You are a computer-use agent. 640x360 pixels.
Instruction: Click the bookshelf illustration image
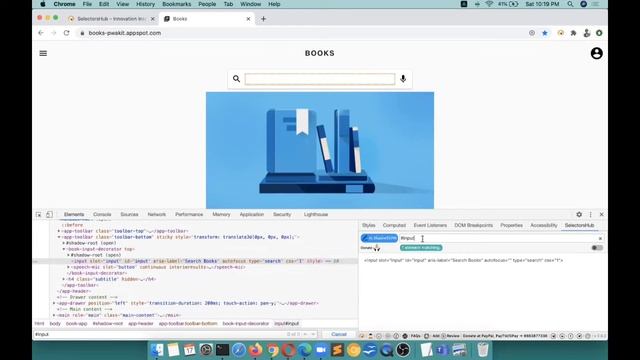pos(320,150)
